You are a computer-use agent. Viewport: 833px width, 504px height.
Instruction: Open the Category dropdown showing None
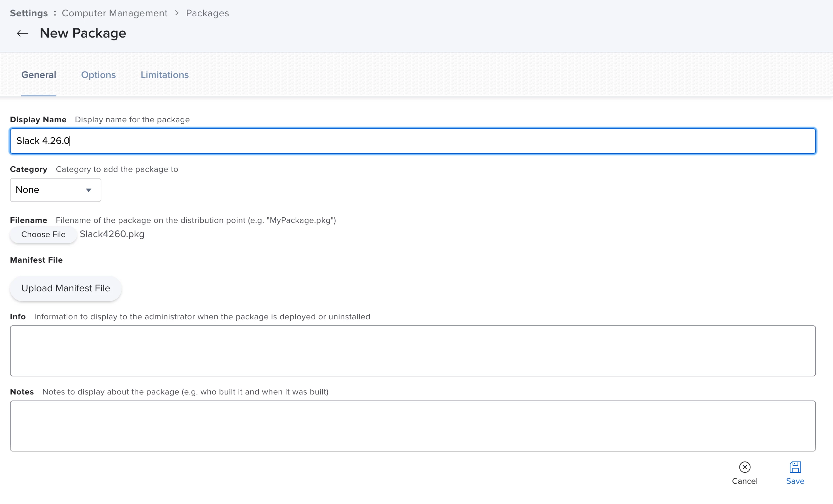[x=56, y=190]
